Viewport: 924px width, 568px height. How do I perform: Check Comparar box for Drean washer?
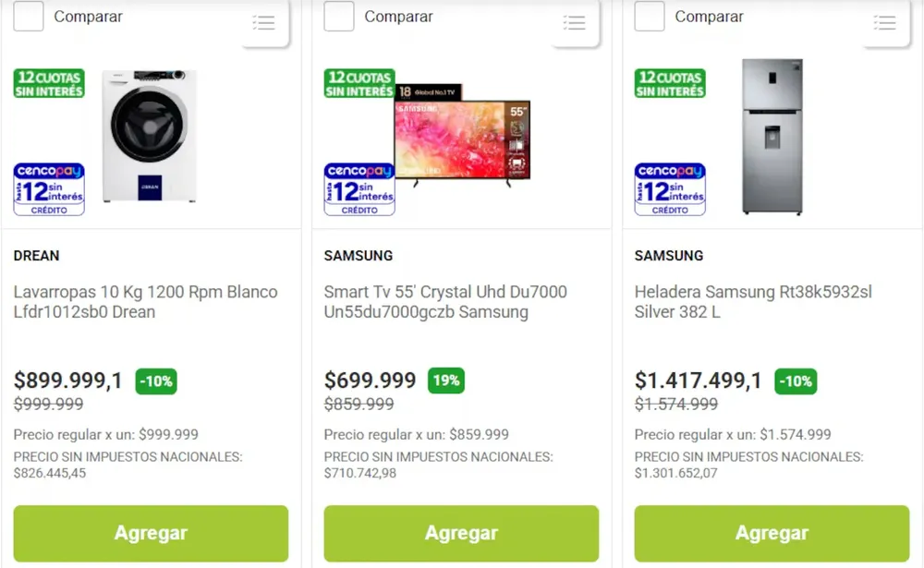point(29,17)
